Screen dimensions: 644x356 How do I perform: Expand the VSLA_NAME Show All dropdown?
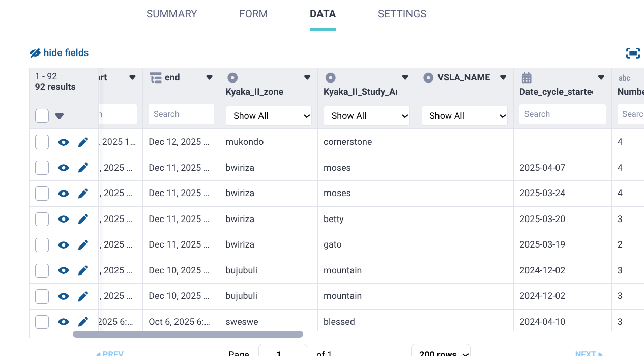(x=464, y=116)
